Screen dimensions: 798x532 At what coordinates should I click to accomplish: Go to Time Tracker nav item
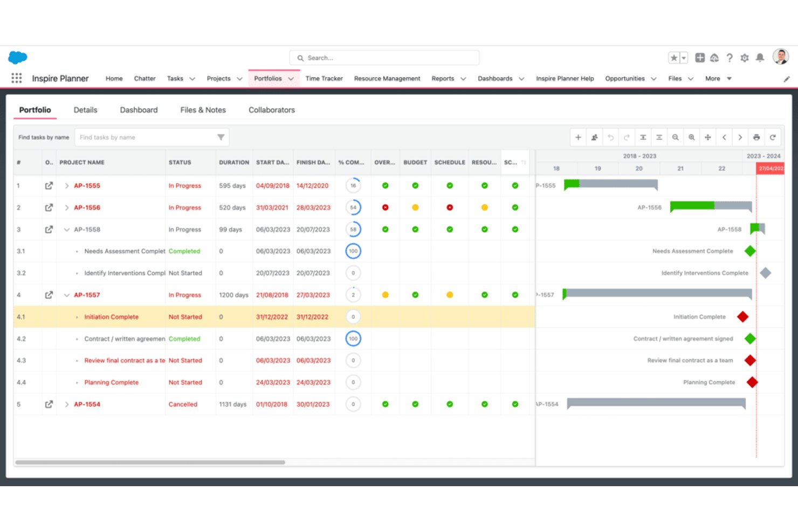click(x=324, y=79)
